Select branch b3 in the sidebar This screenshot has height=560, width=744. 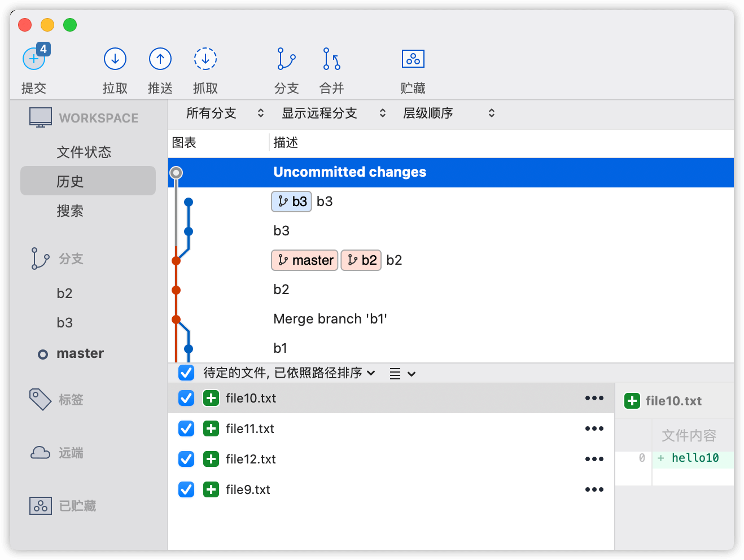coord(64,322)
